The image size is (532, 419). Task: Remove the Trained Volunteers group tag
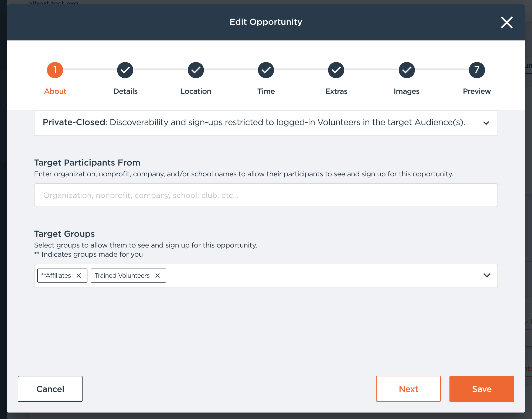click(158, 276)
